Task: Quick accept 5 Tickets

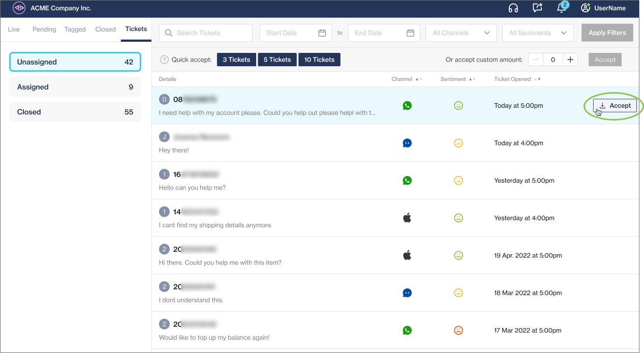Action: [x=277, y=60]
